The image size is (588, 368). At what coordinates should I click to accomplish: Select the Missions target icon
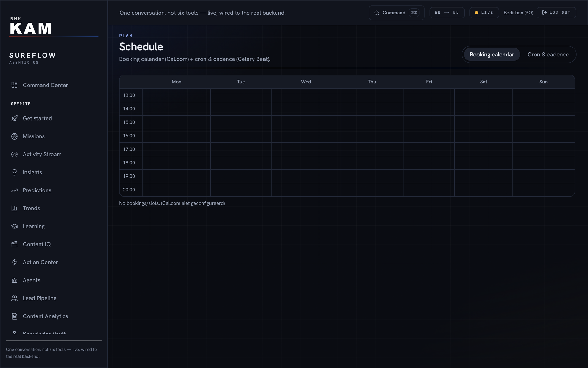pos(14,136)
